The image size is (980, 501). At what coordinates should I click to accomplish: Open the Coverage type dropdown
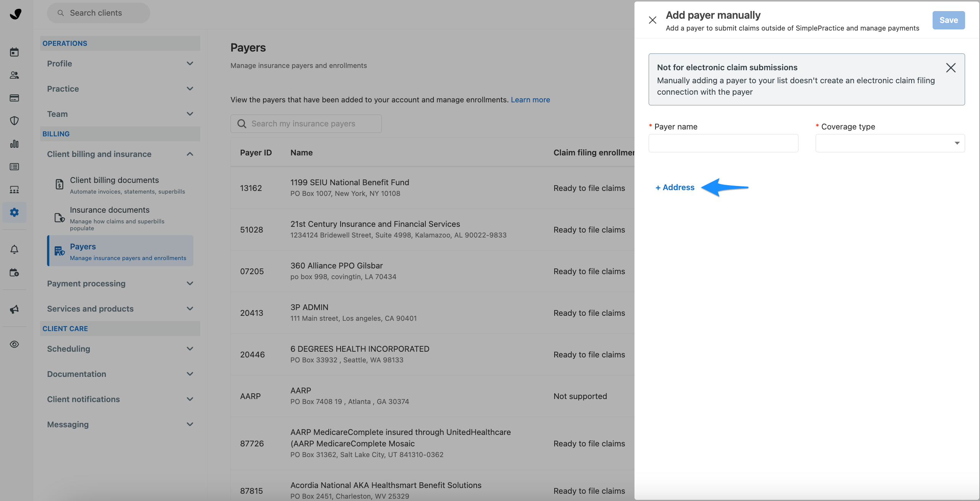[890, 143]
